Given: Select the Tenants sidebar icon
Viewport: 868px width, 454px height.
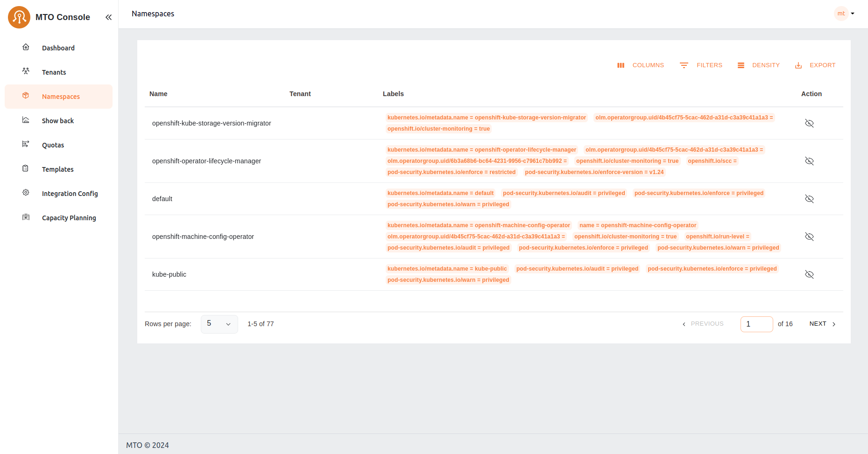Looking at the screenshot, I should pyautogui.click(x=26, y=72).
